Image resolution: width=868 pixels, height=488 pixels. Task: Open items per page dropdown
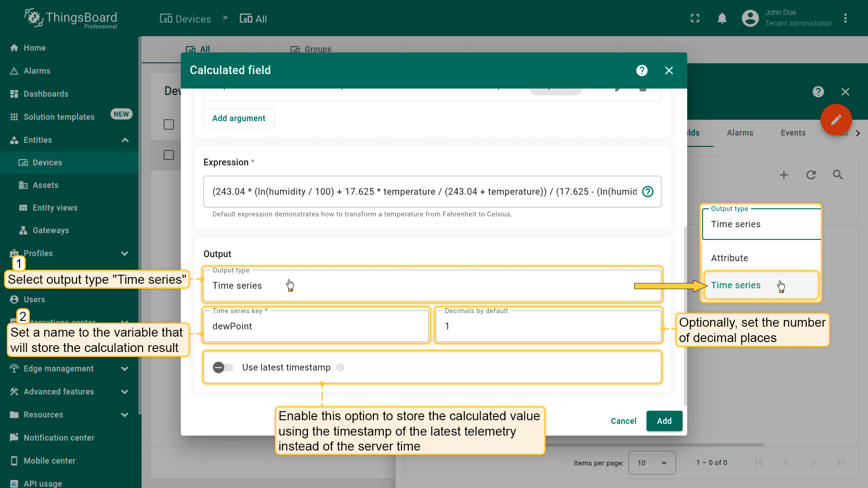651,463
